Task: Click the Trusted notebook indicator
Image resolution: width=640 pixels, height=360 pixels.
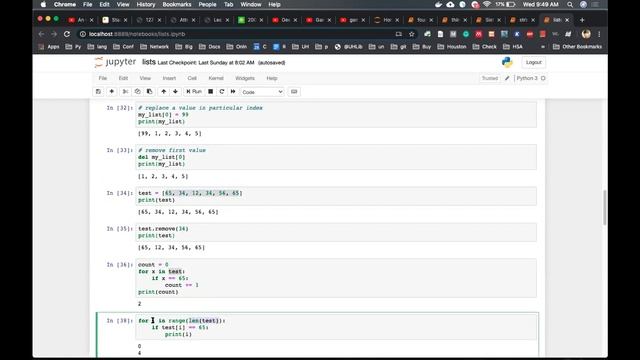Action: [490, 78]
